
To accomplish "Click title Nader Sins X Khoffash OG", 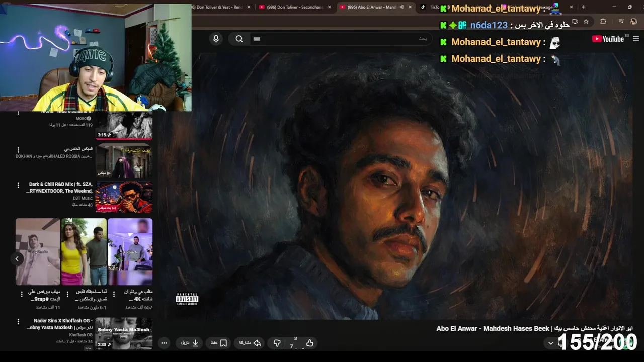I will coord(60,324).
